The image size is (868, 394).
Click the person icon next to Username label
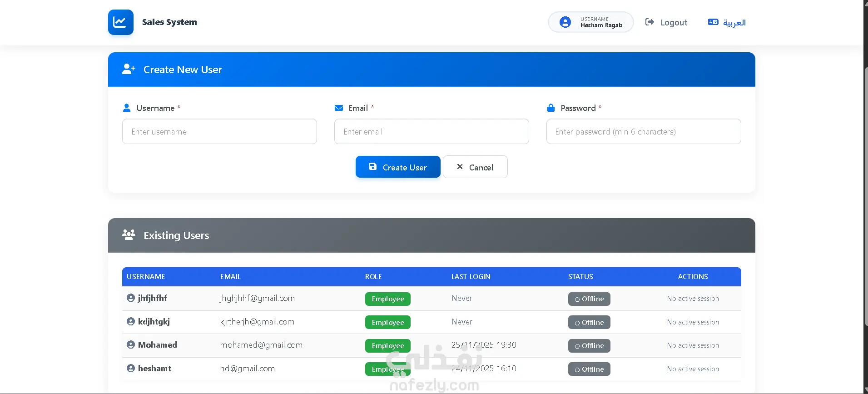click(127, 108)
